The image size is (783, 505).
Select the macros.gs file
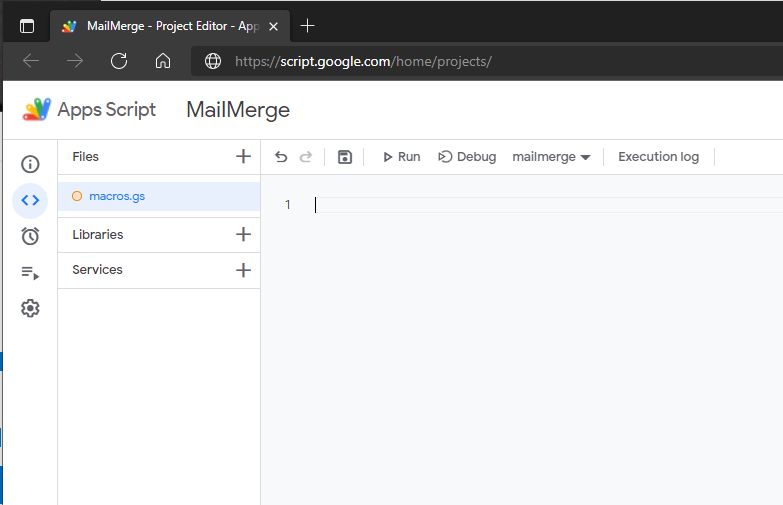159,196
